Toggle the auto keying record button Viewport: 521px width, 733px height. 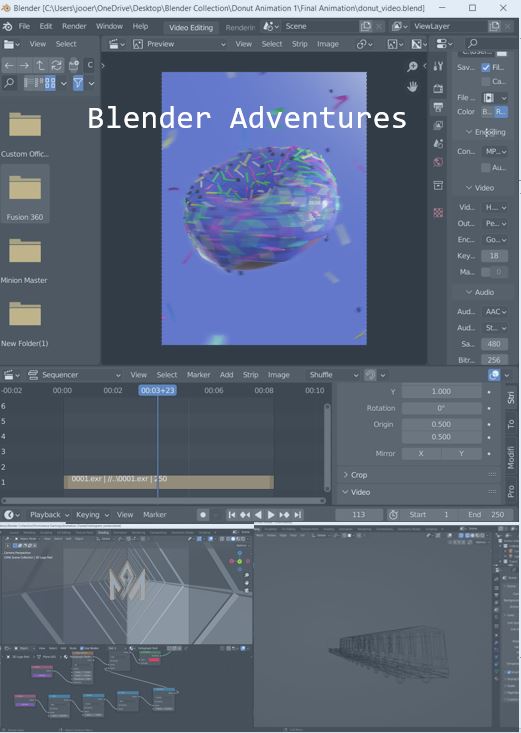point(203,515)
